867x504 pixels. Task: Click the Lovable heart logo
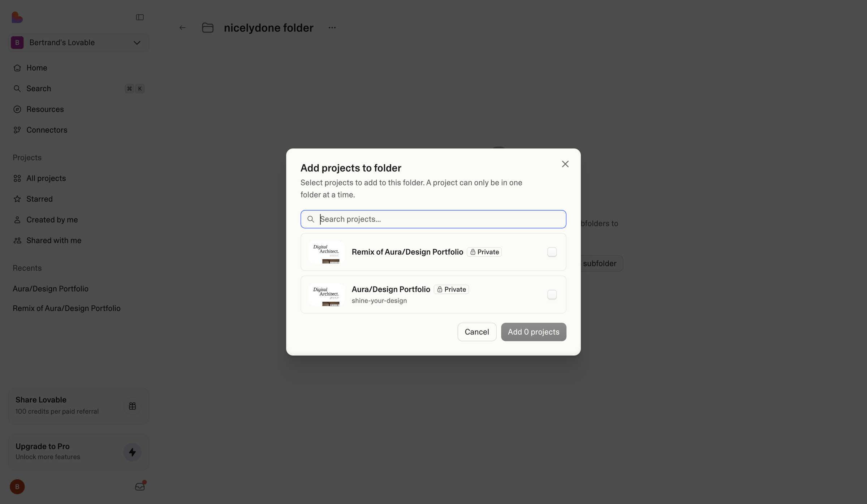(x=17, y=17)
